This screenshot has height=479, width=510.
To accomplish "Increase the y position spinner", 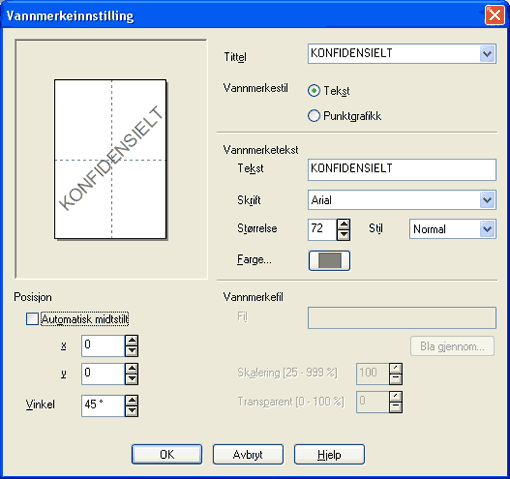I will [132, 369].
